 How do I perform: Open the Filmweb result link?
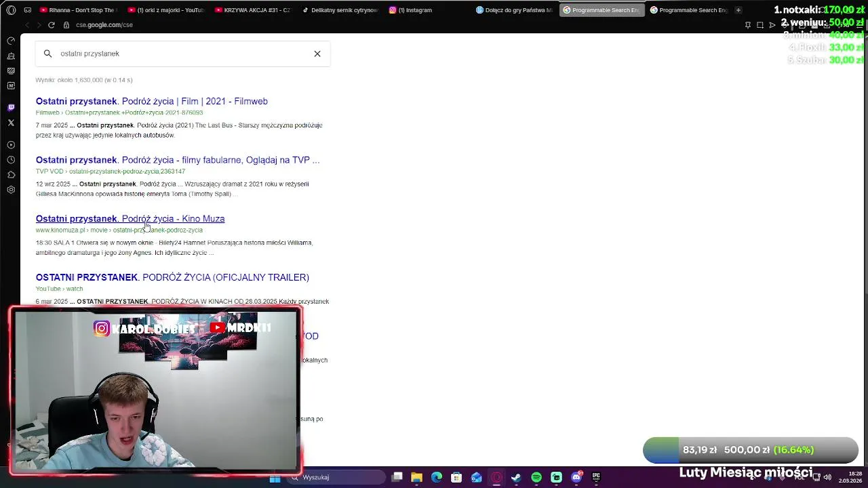tap(152, 101)
